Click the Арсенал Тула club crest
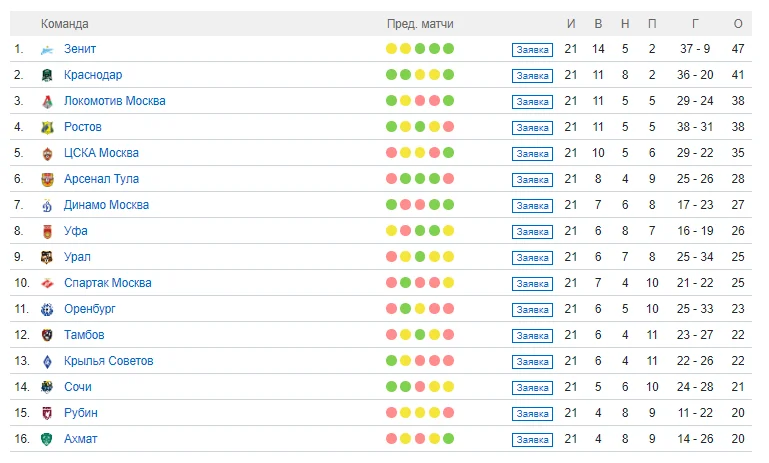Viewport: 769px width, 463px height. pyautogui.click(x=47, y=180)
